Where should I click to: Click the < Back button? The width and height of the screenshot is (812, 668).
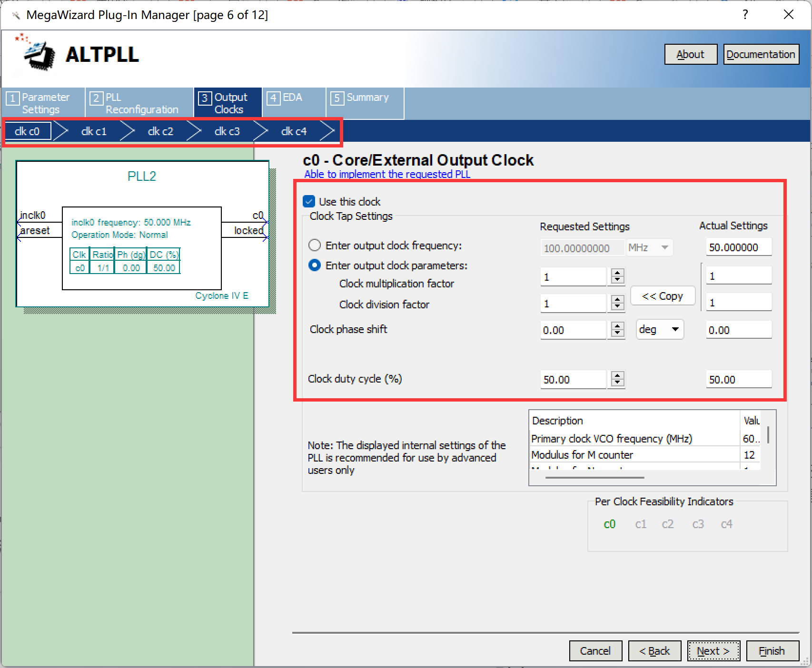coord(654,651)
